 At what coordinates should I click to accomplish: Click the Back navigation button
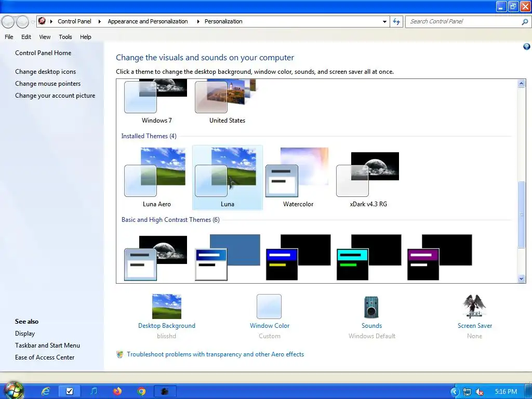click(x=8, y=22)
